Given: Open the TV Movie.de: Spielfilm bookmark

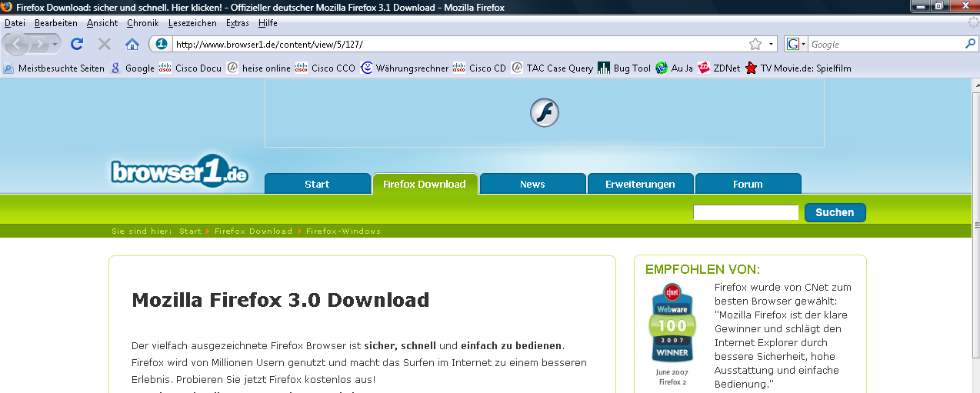Looking at the screenshot, I should pos(798,68).
